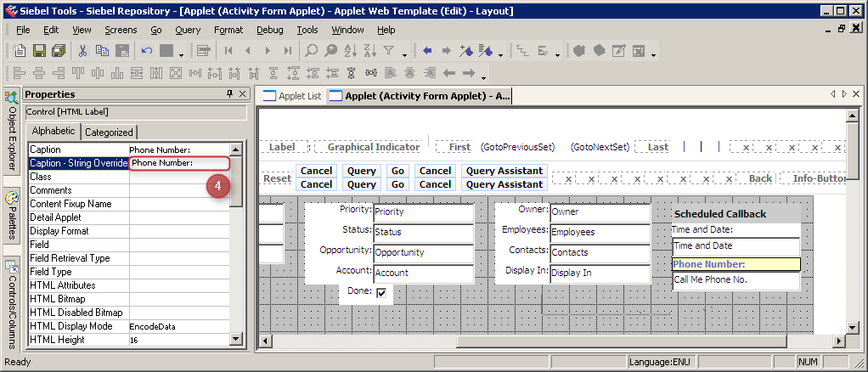This screenshot has height=372, width=868.
Task: Click the Reset control in layout
Action: point(277,178)
